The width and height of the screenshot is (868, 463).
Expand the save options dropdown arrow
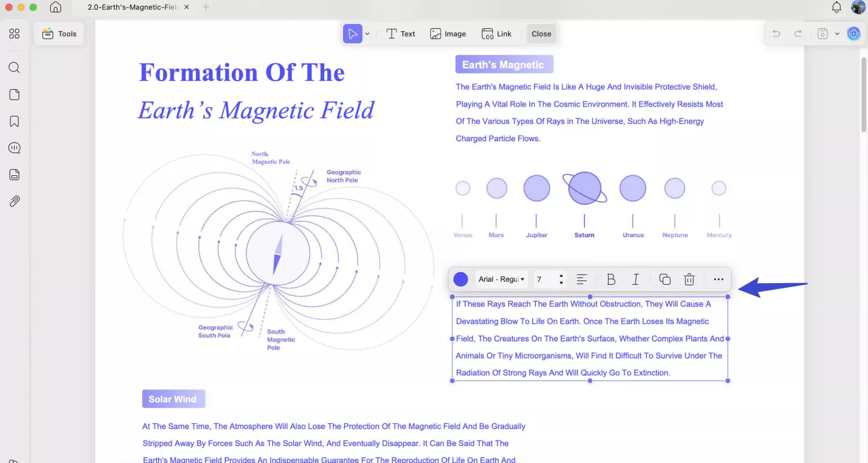tap(837, 34)
